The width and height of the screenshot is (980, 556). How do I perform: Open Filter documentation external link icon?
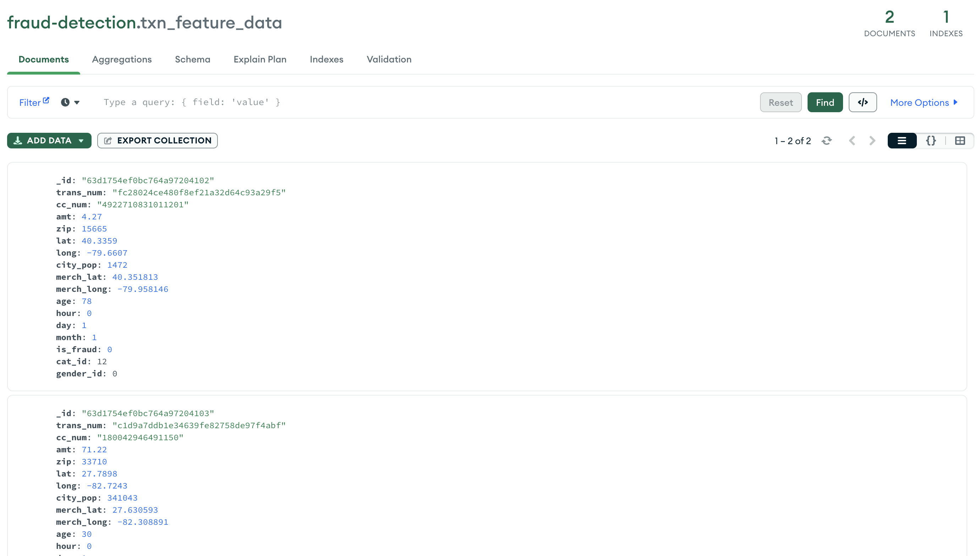pos(46,100)
